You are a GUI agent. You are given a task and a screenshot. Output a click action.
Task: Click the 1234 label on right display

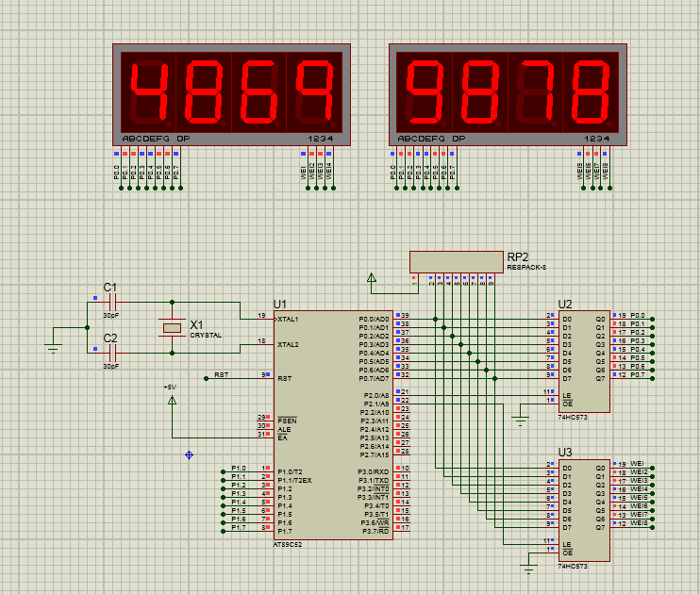pyautogui.click(x=597, y=139)
